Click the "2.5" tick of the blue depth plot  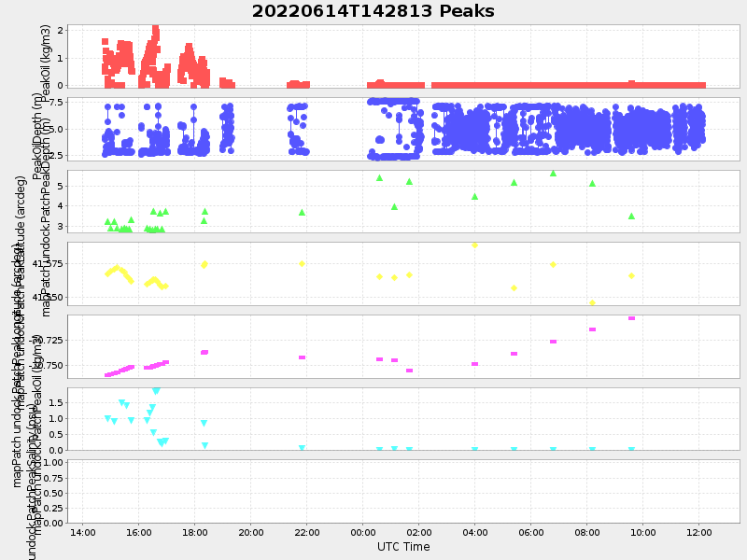(56, 156)
